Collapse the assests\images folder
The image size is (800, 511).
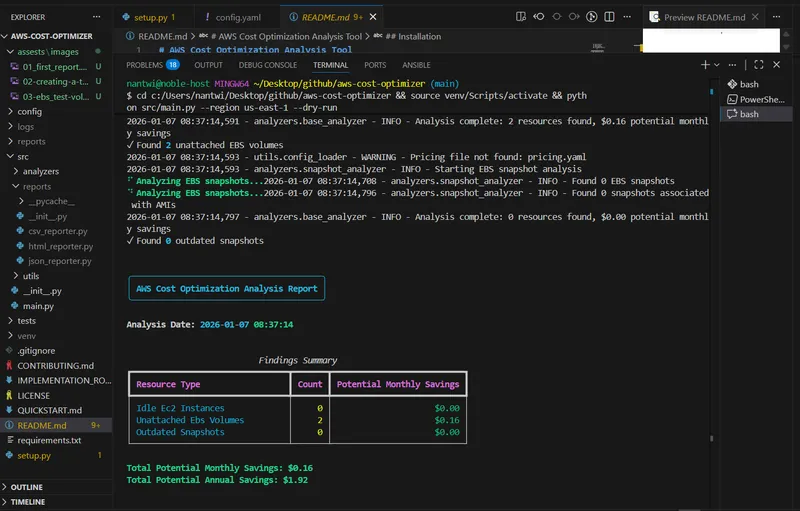pos(10,52)
